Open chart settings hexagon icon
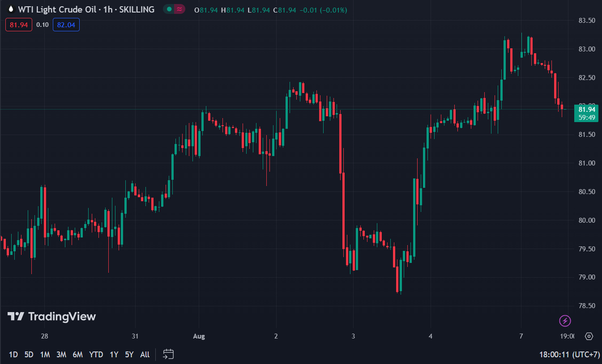Screen dimensions: 602x364 pyautogui.click(x=589, y=336)
